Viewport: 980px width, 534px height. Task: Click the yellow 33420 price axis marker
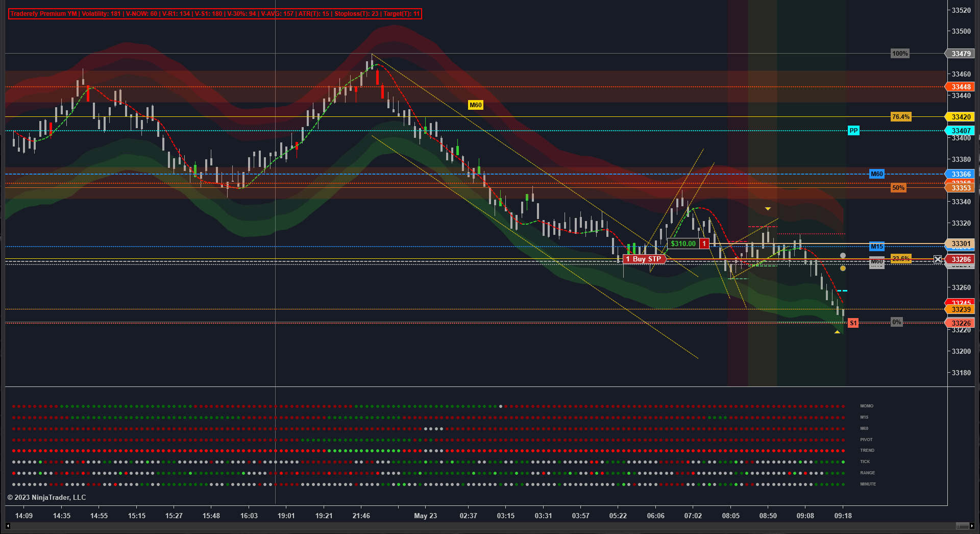[961, 117]
